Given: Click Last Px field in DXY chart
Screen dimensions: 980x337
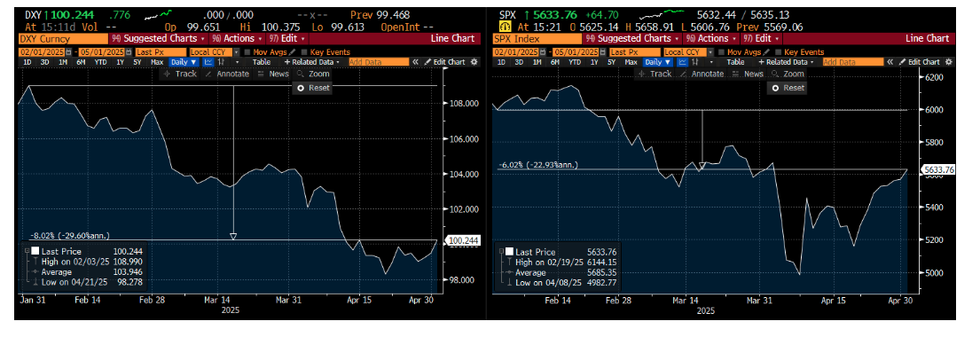Looking at the screenshot, I should 161,52.
